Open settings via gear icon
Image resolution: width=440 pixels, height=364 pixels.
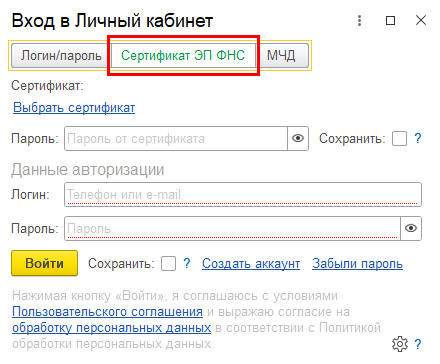[x=400, y=344]
